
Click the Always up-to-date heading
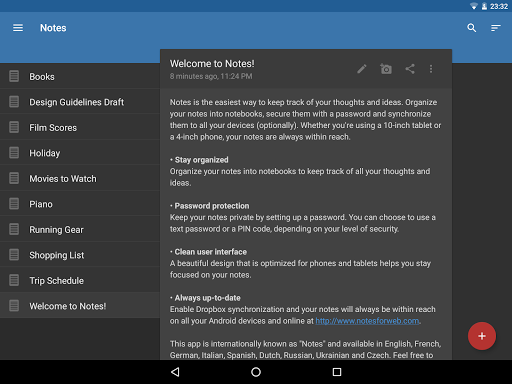click(x=207, y=298)
